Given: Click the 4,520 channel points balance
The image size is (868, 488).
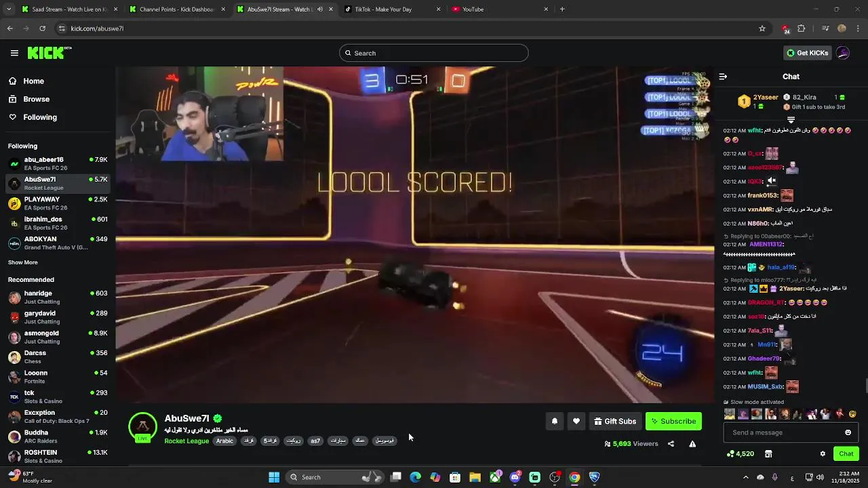Looking at the screenshot, I should (x=741, y=454).
